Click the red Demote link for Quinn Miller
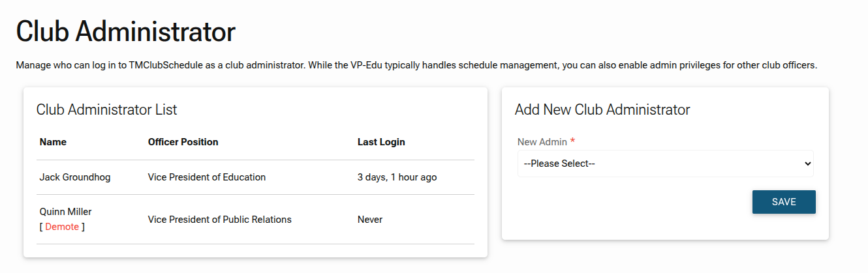 pos(62,227)
